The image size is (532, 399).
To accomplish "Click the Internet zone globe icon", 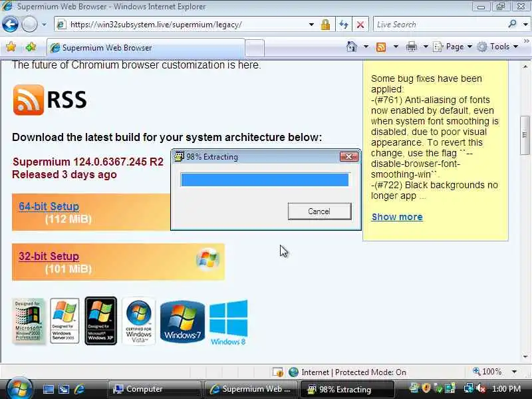I will (x=293, y=372).
